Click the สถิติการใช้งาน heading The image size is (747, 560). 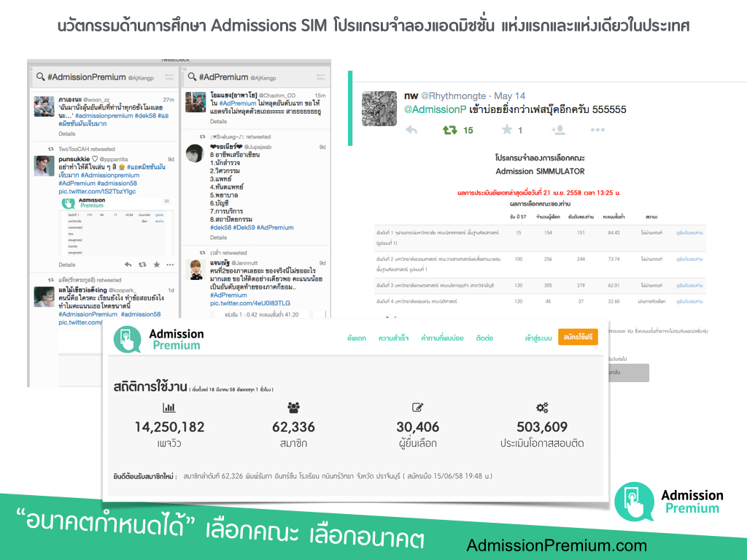150,386
